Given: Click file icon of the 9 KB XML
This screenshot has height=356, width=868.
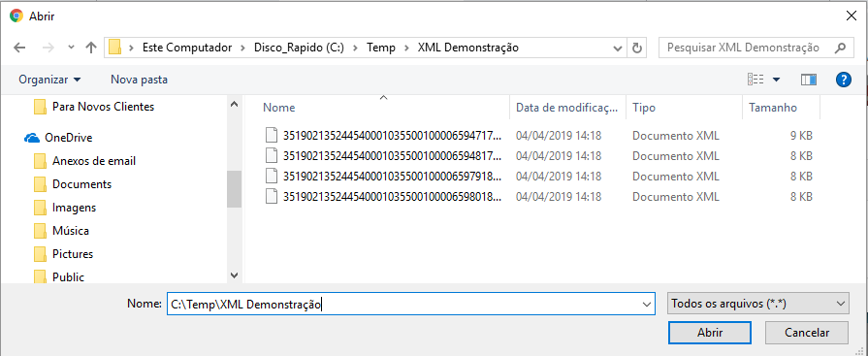Looking at the screenshot, I should point(271,135).
